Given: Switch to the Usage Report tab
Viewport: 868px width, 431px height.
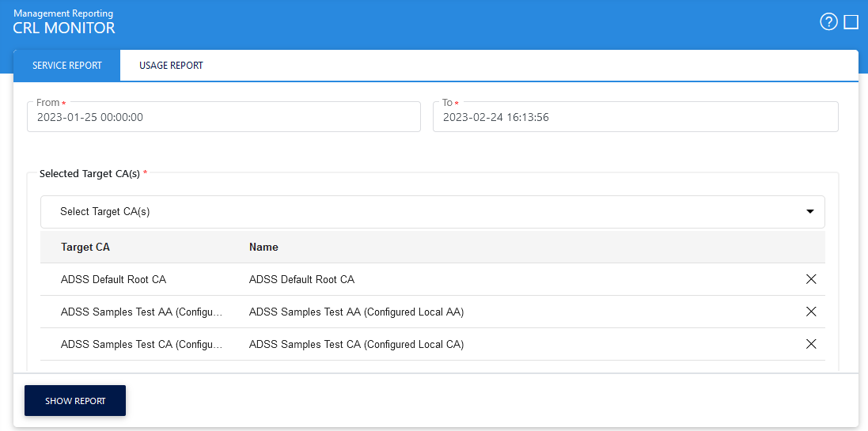Looking at the screenshot, I should (171, 66).
